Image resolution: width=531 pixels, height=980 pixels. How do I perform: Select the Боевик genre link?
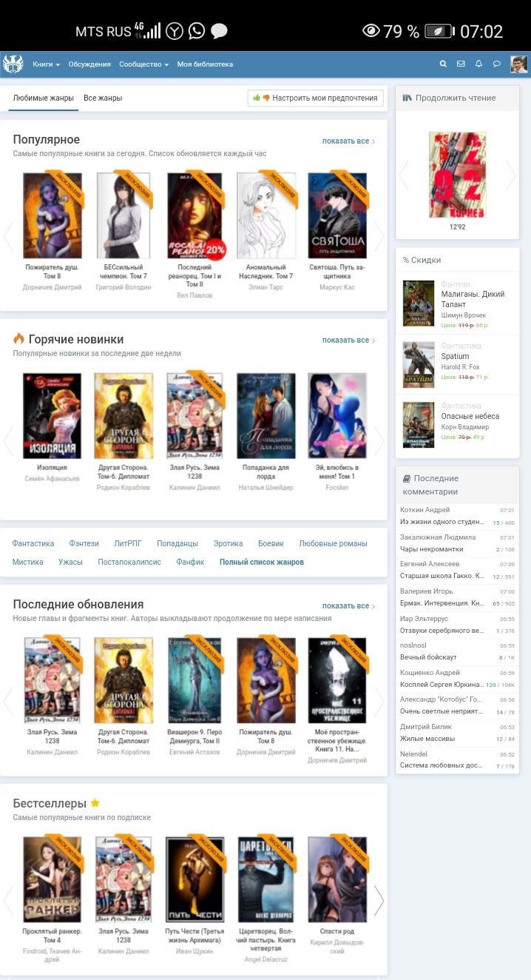(x=271, y=543)
